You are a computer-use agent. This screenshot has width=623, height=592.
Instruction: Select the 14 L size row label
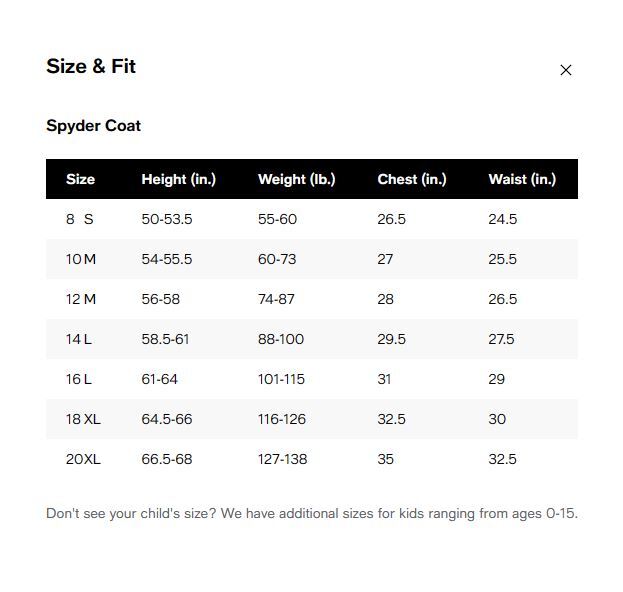point(79,339)
